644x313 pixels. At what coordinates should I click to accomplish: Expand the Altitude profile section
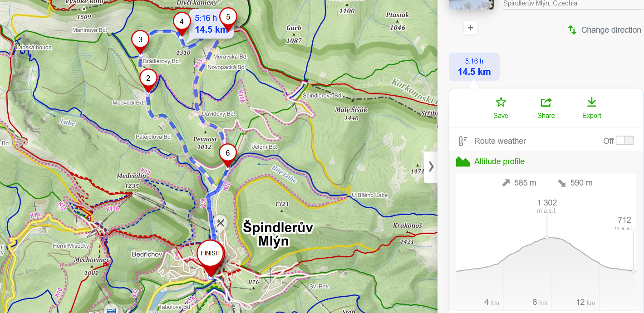(499, 161)
